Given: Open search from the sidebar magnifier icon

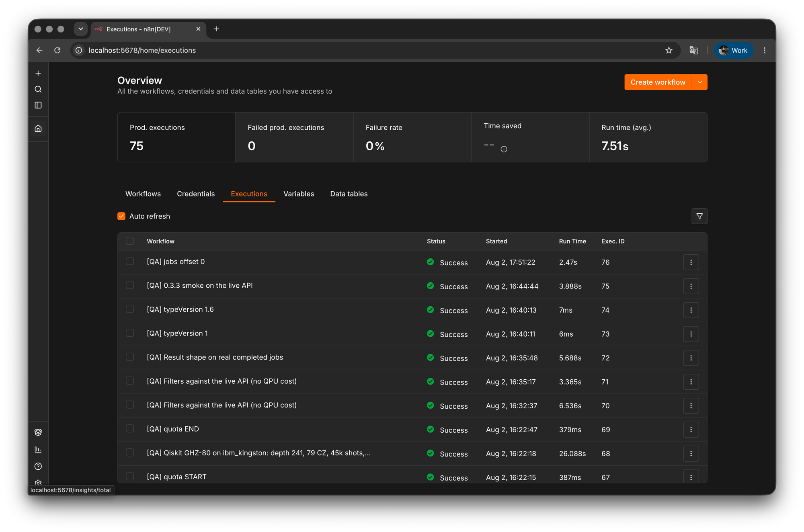Looking at the screenshot, I should 38,89.
